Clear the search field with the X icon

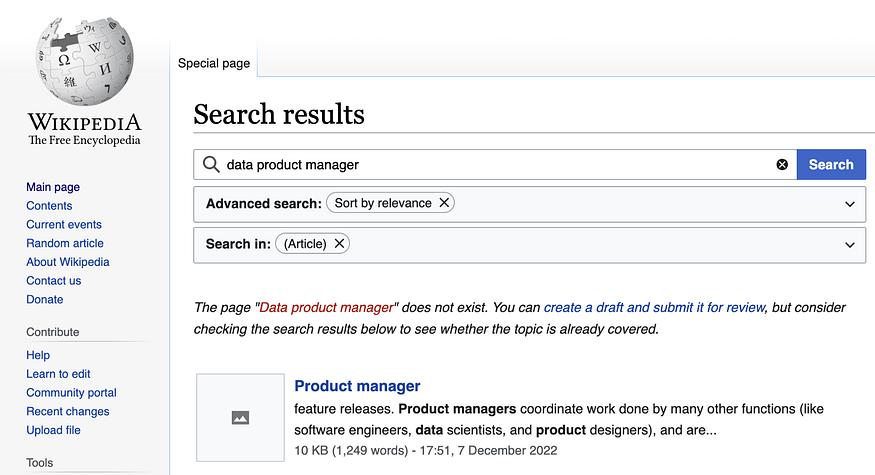[x=782, y=165]
